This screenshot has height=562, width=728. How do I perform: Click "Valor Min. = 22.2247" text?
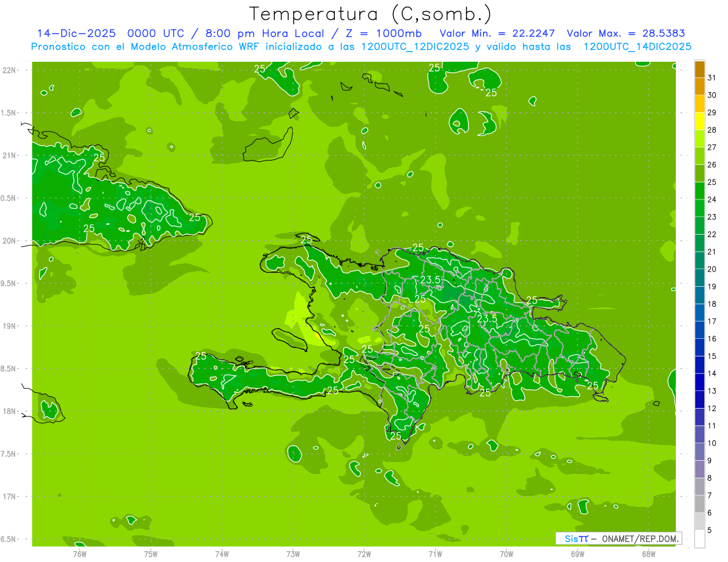pos(497,33)
